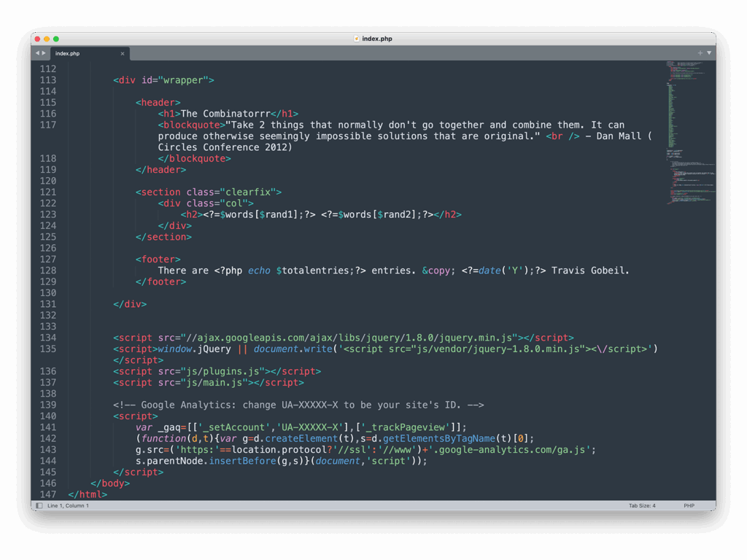This screenshot has width=747, height=560.
Task: Click the closing </body> tag
Action: (110, 483)
